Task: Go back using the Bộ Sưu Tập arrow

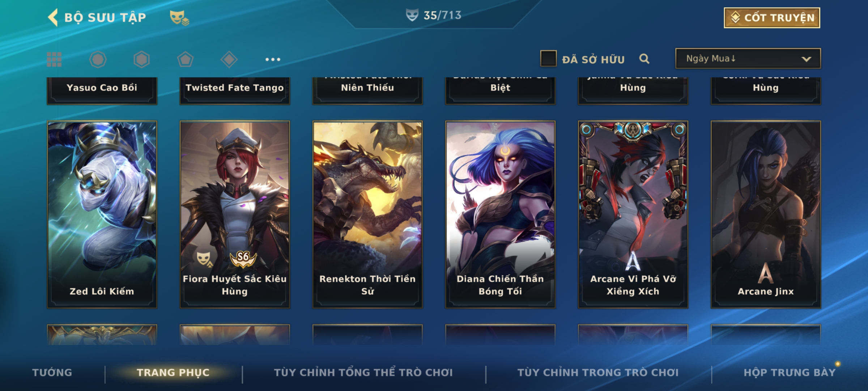Action: click(x=53, y=17)
